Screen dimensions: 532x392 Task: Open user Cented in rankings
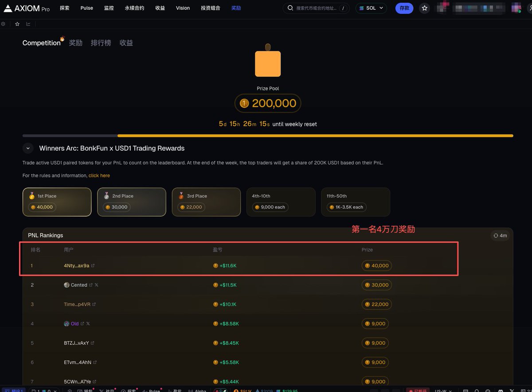(79, 285)
